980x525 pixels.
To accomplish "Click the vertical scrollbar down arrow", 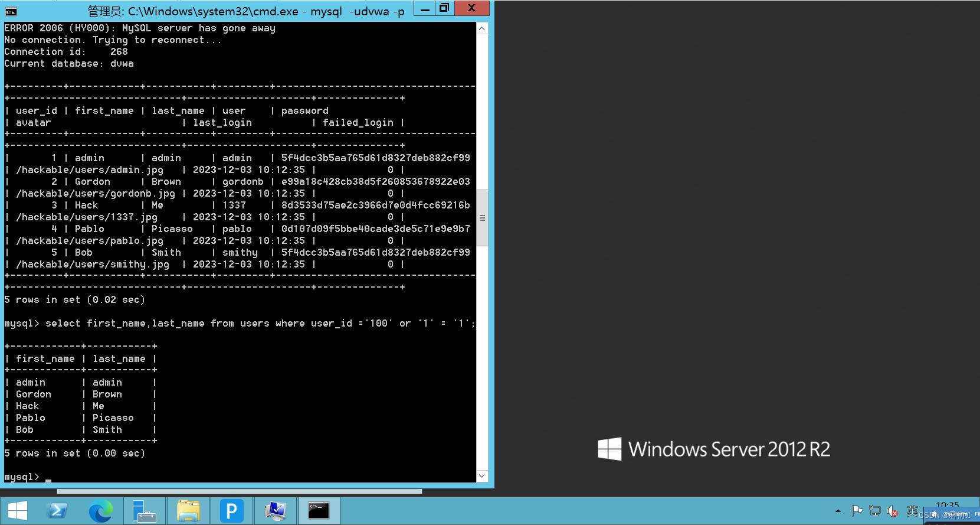I will pyautogui.click(x=482, y=476).
